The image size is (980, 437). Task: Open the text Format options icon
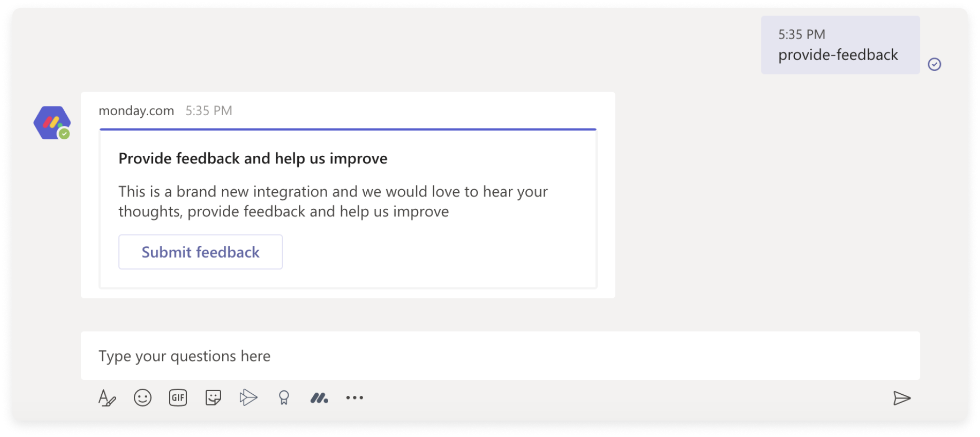[107, 398]
